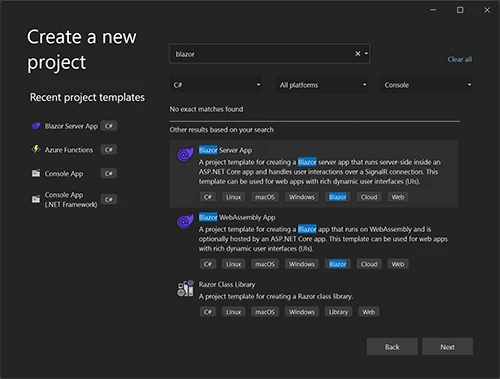Click the Back button
Viewport: 500px width, 379px height.
(x=392, y=347)
